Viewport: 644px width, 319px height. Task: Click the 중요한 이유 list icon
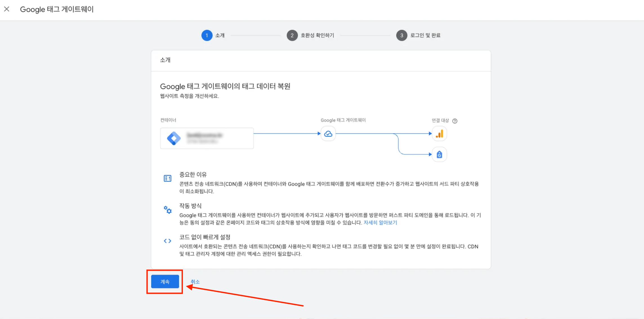(167, 178)
